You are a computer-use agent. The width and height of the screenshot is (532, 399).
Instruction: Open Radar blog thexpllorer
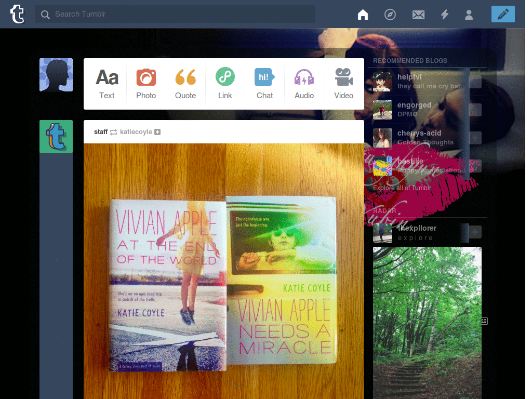pos(417,229)
